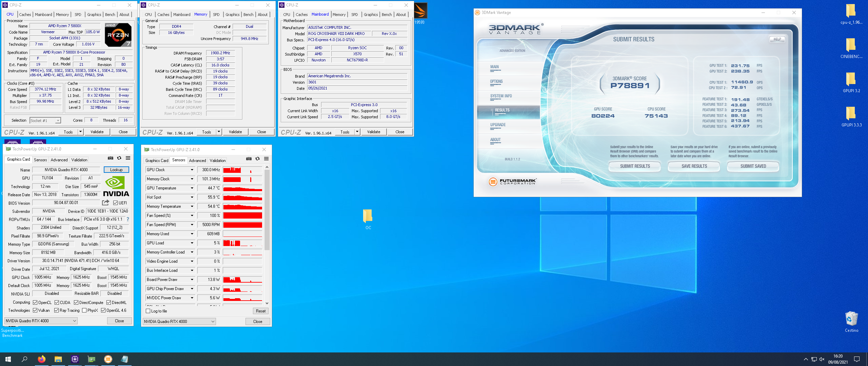Screen dimensions: 868x366
Task: Open the Advanced tab in GPU-Z Graphics Card window
Action: coord(59,160)
